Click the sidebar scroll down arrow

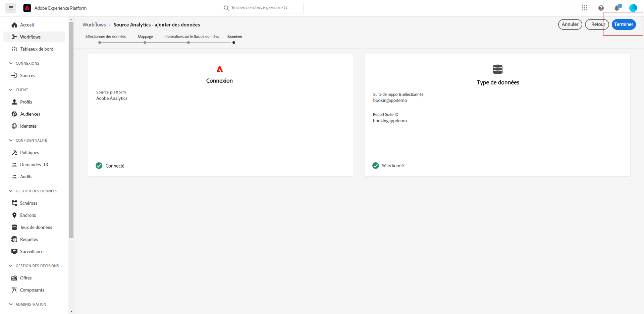71,311
